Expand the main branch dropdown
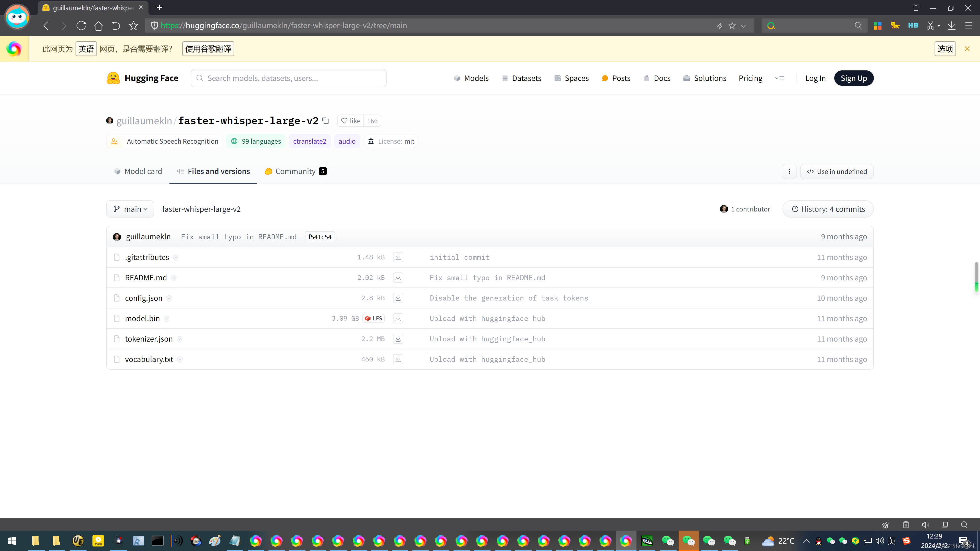 (x=130, y=209)
